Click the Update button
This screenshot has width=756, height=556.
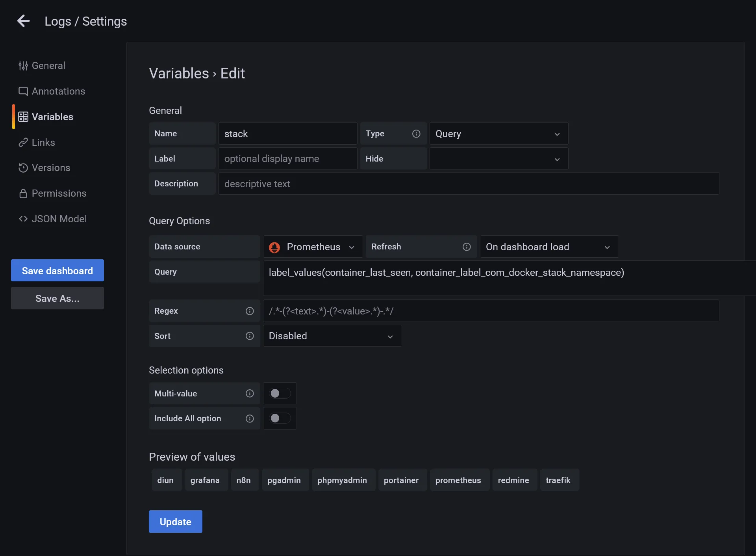click(175, 521)
